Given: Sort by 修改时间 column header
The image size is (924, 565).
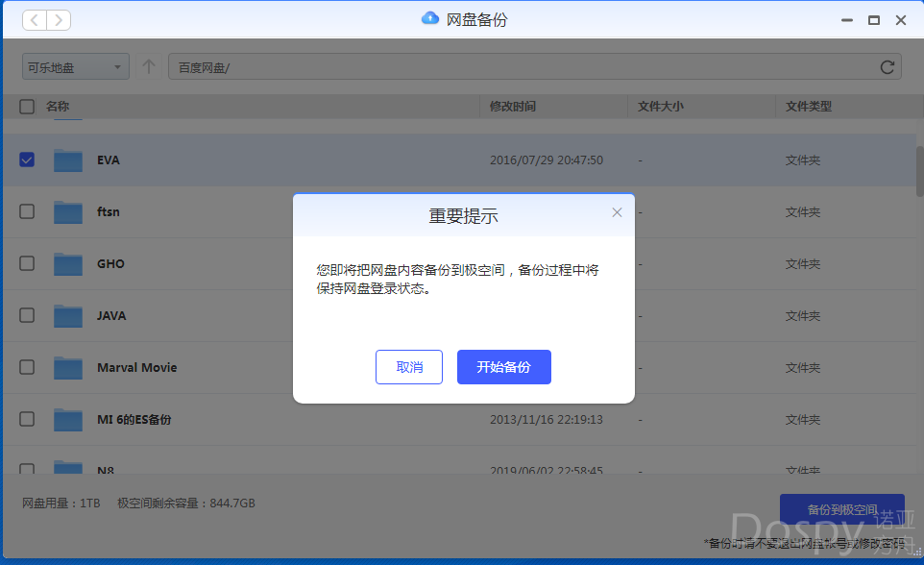Looking at the screenshot, I should (x=513, y=107).
